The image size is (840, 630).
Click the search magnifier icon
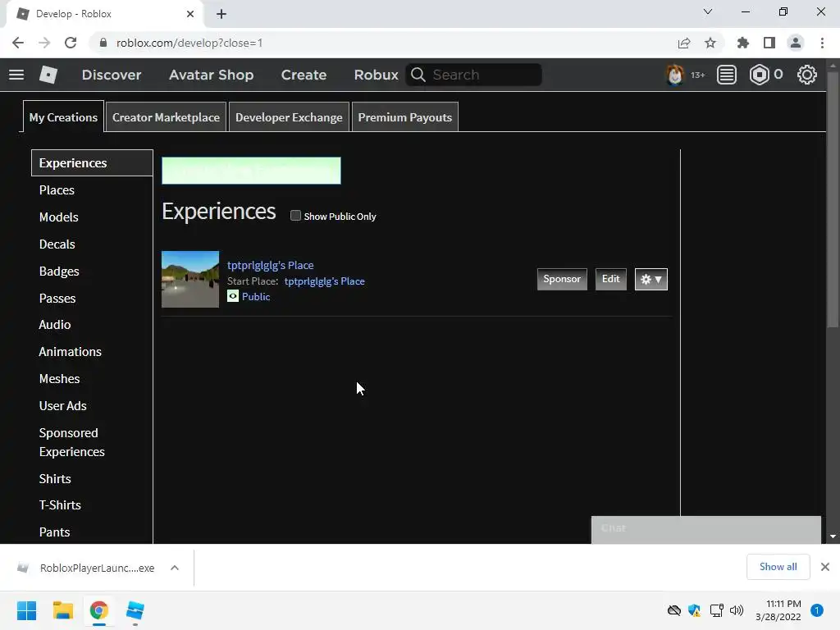point(418,75)
